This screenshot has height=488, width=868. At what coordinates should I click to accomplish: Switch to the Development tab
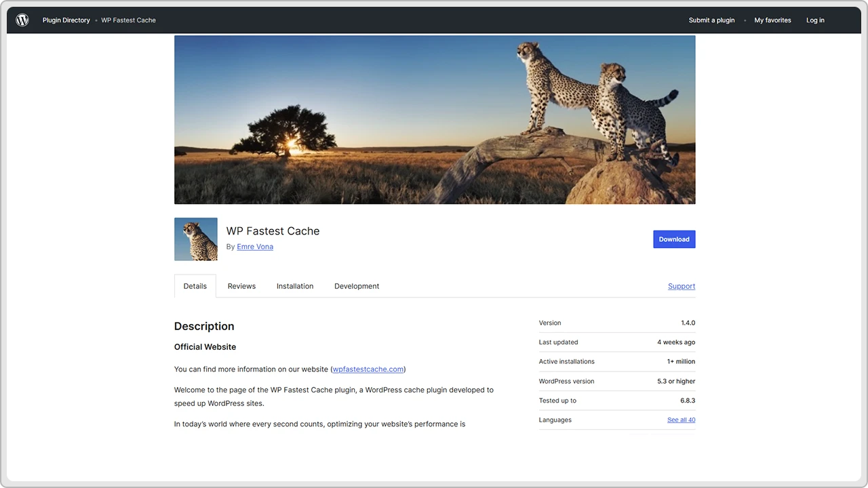point(357,286)
